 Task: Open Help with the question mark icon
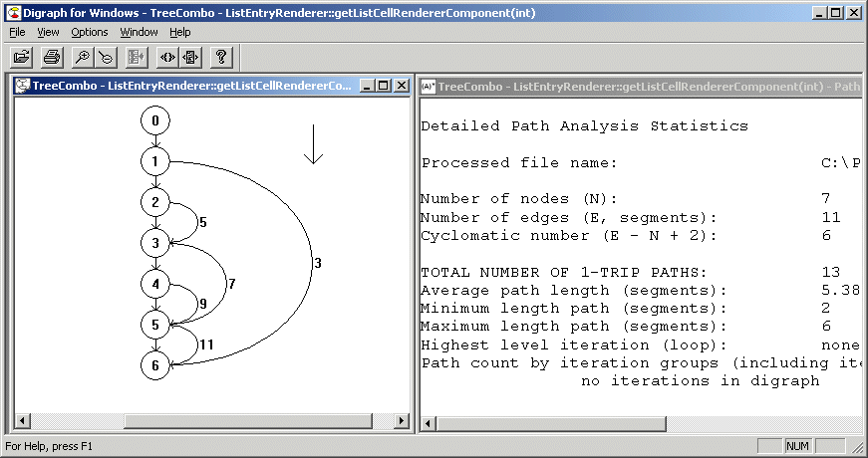point(220,57)
